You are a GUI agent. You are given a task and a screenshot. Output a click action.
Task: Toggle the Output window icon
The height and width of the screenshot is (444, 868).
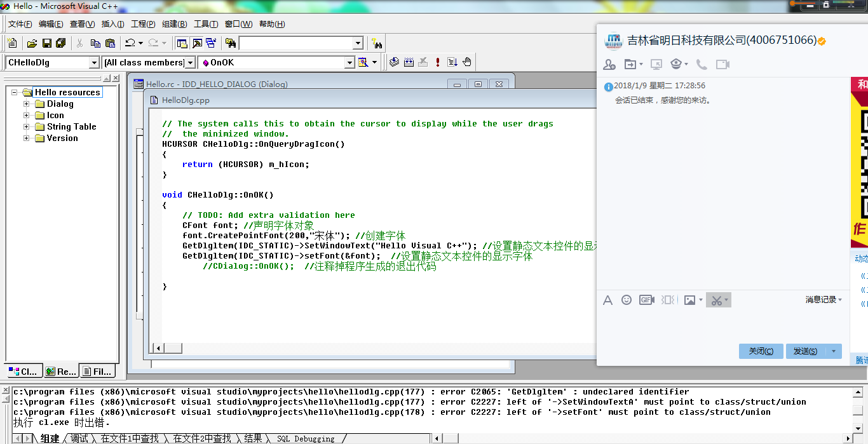click(197, 43)
